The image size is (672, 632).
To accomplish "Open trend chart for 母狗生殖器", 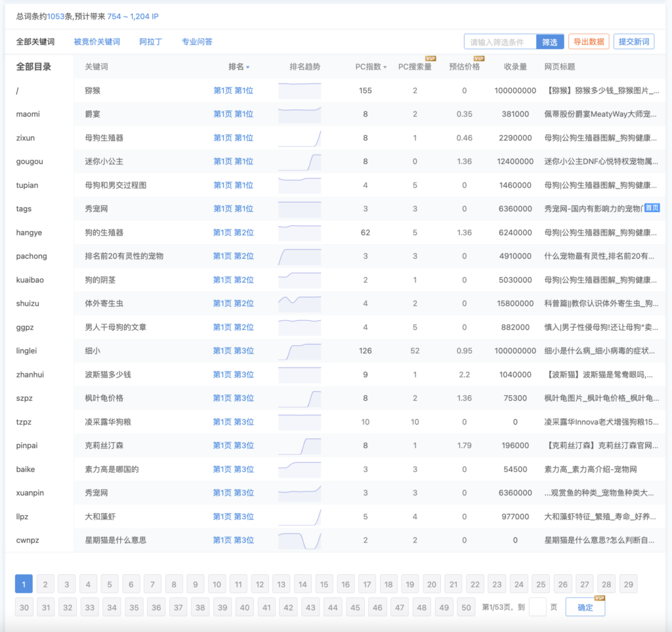I will (299, 138).
